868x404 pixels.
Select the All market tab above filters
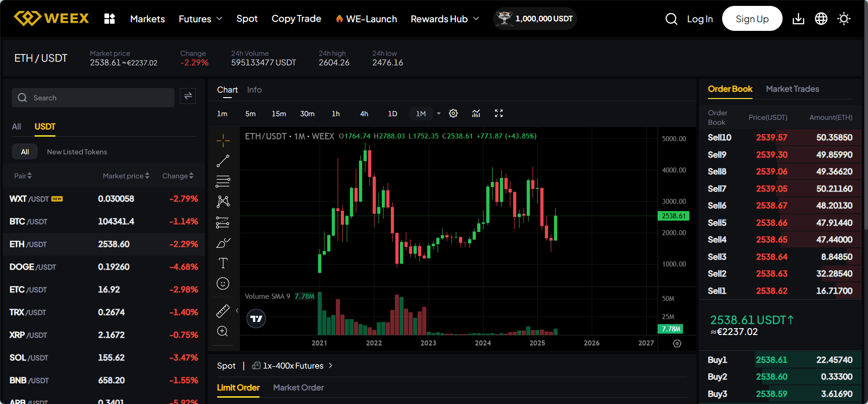[x=16, y=127]
